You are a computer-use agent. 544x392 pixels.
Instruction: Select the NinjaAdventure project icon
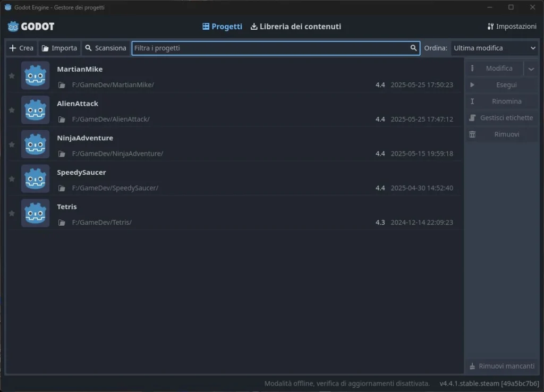pos(35,144)
